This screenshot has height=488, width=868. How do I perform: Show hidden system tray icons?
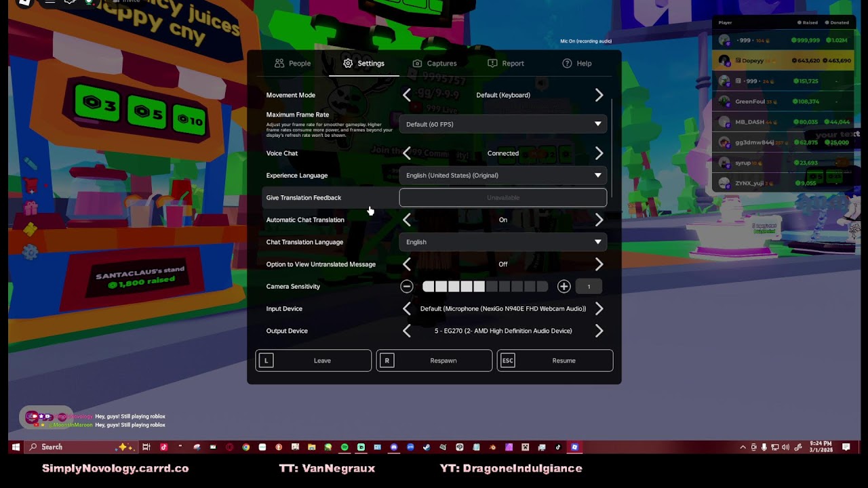pos(743,447)
